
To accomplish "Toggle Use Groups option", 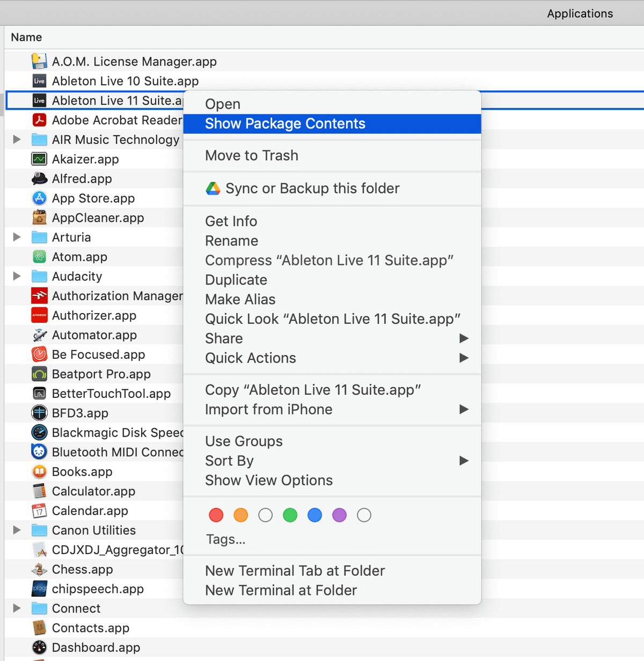I will [x=332, y=441].
